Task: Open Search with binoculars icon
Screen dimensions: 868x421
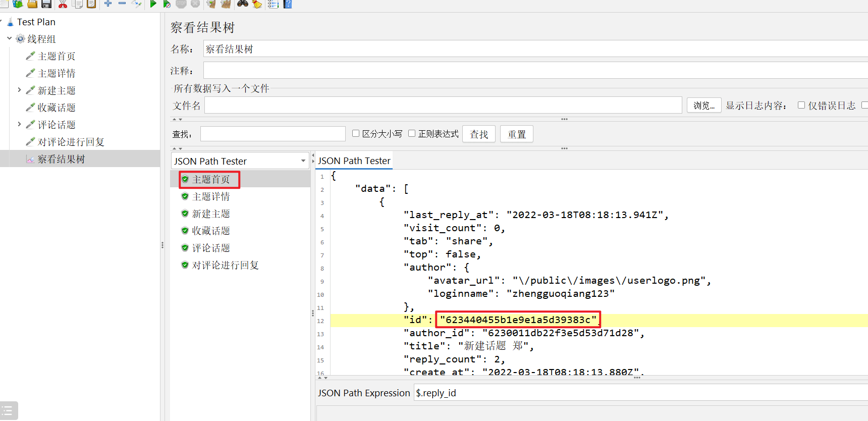Action: pos(243,4)
